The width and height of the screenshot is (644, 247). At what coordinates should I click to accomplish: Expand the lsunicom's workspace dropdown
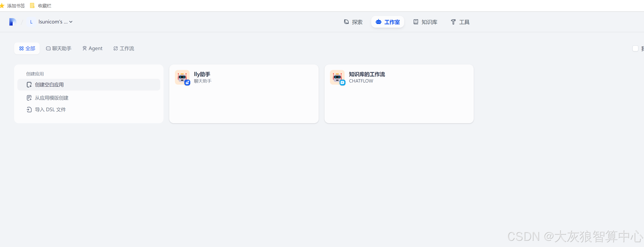tap(71, 22)
